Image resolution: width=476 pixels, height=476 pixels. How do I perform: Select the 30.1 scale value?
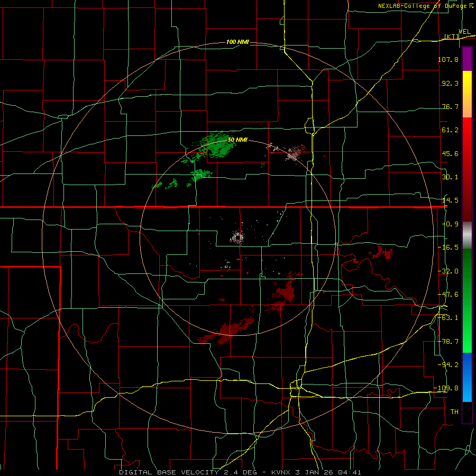pyautogui.click(x=450, y=177)
